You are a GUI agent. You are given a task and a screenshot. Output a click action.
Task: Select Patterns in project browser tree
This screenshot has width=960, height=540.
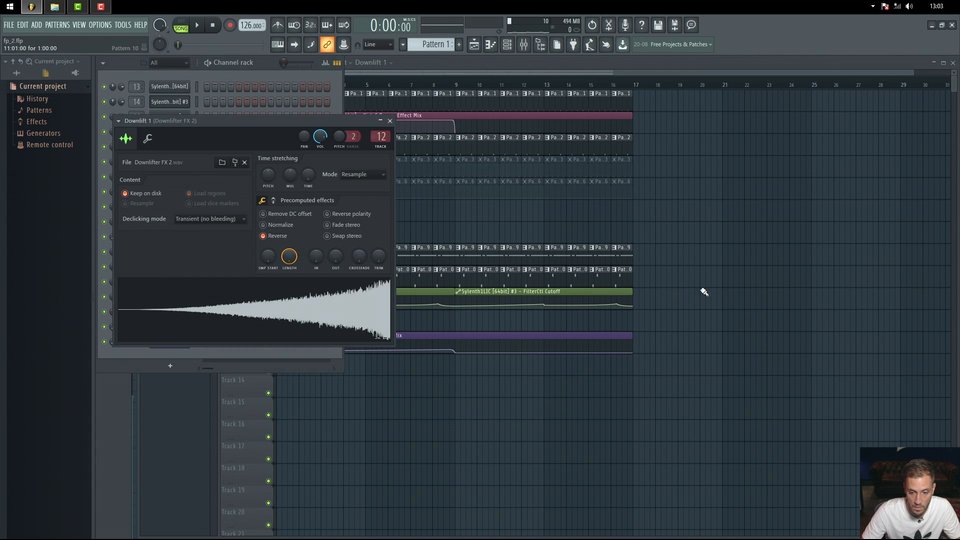[x=39, y=110]
